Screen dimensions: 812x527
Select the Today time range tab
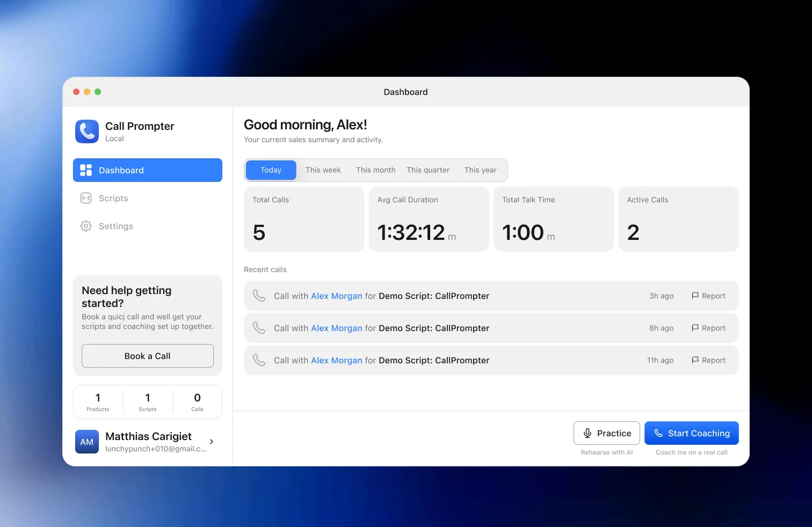click(x=271, y=170)
